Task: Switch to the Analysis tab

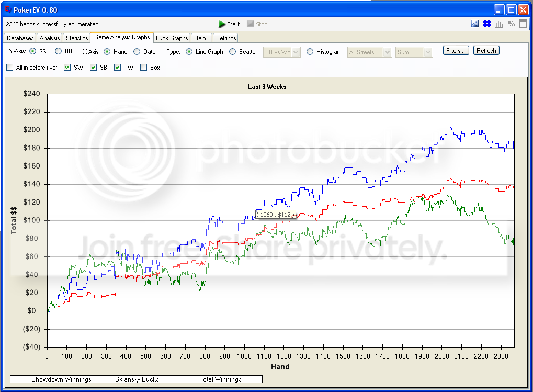Action: point(50,38)
